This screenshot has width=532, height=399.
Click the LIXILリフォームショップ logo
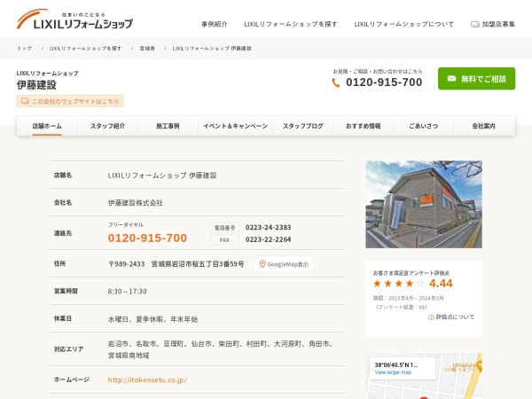click(x=74, y=20)
